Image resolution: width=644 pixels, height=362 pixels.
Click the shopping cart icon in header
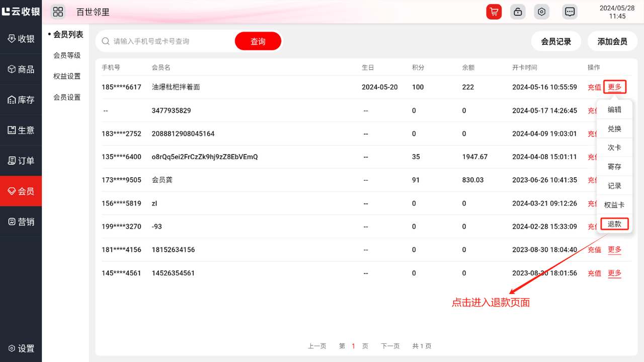click(494, 12)
